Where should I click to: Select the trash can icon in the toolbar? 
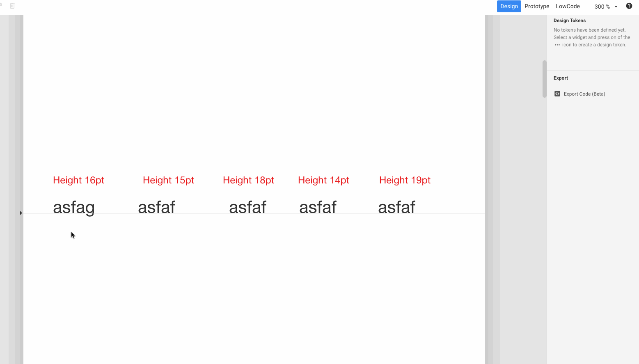tap(12, 6)
